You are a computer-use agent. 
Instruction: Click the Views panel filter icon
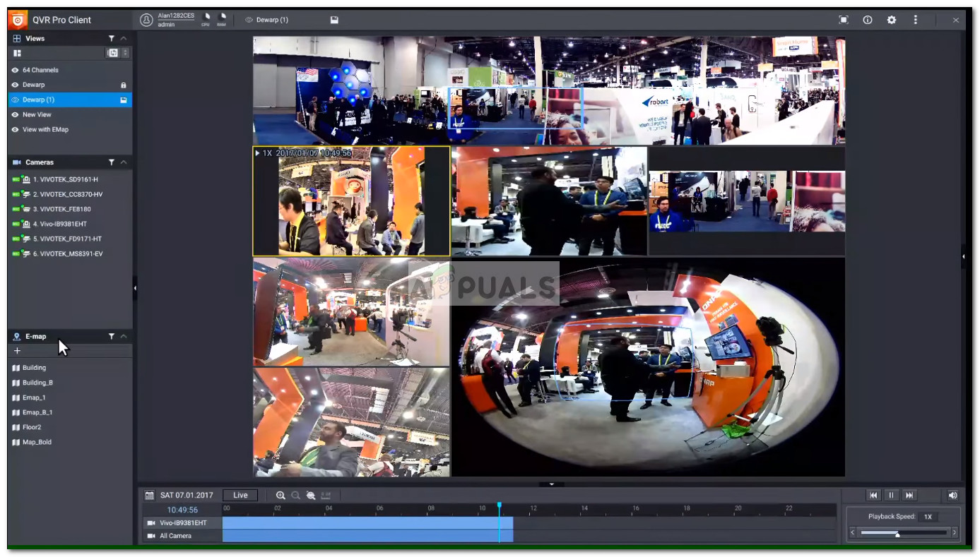click(111, 38)
